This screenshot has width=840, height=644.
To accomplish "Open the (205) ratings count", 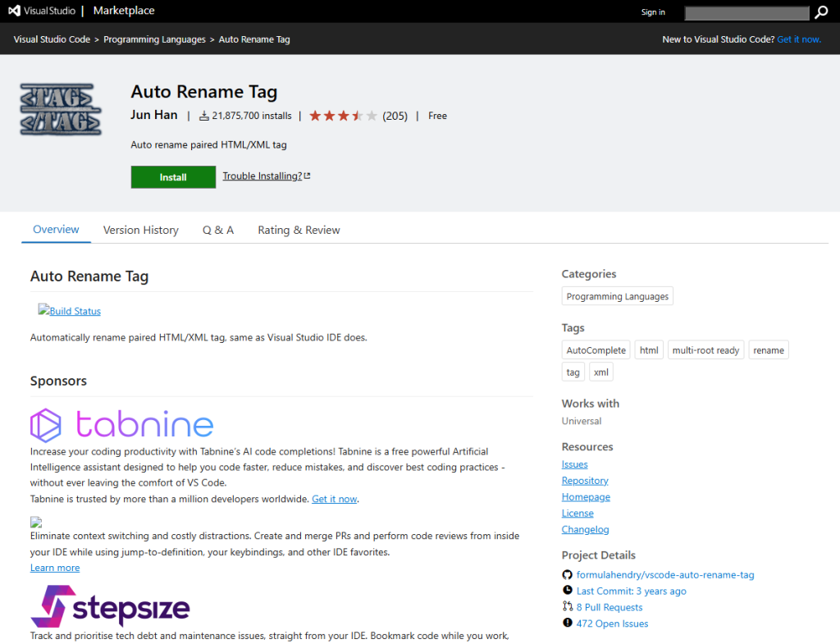I will [x=395, y=116].
